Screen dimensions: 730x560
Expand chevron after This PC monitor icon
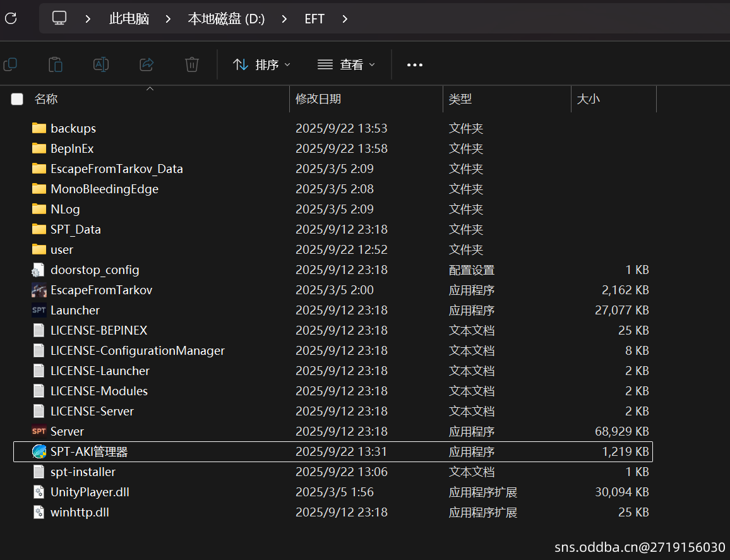coord(88,18)
